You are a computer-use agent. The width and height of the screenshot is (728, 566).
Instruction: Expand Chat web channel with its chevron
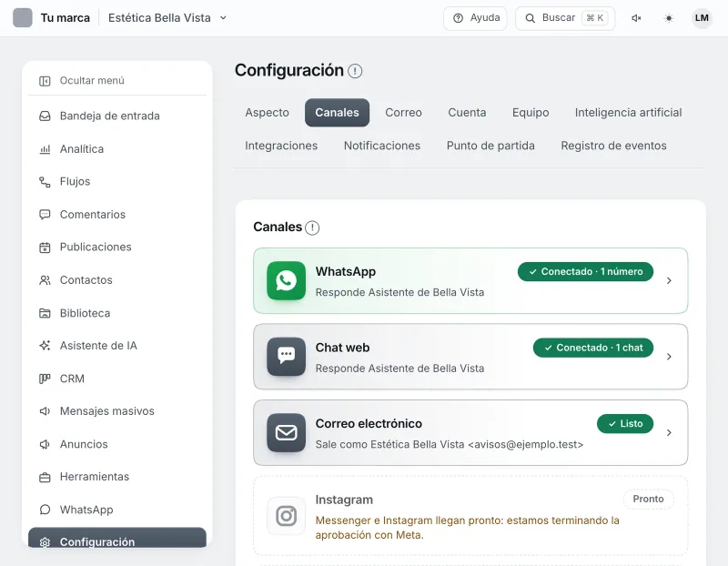click(x=669, y=357)
